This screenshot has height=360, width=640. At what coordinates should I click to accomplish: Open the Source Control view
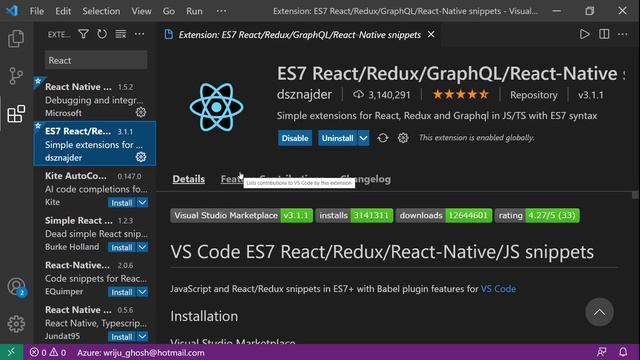(x=16, y=76)
